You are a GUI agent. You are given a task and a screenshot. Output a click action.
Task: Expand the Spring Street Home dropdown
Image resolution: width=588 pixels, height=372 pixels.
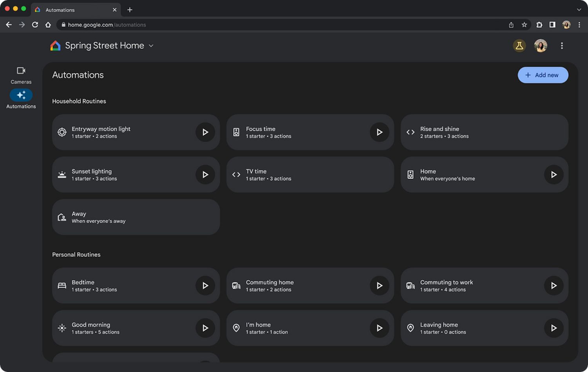151,46
